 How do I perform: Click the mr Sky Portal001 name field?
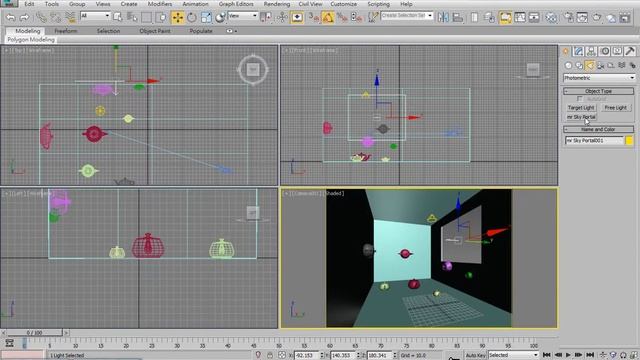click(x=594, y=140)
